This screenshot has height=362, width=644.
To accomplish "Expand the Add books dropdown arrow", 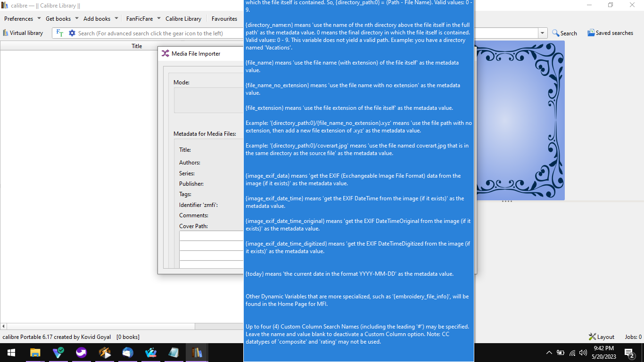I will 116,19.
